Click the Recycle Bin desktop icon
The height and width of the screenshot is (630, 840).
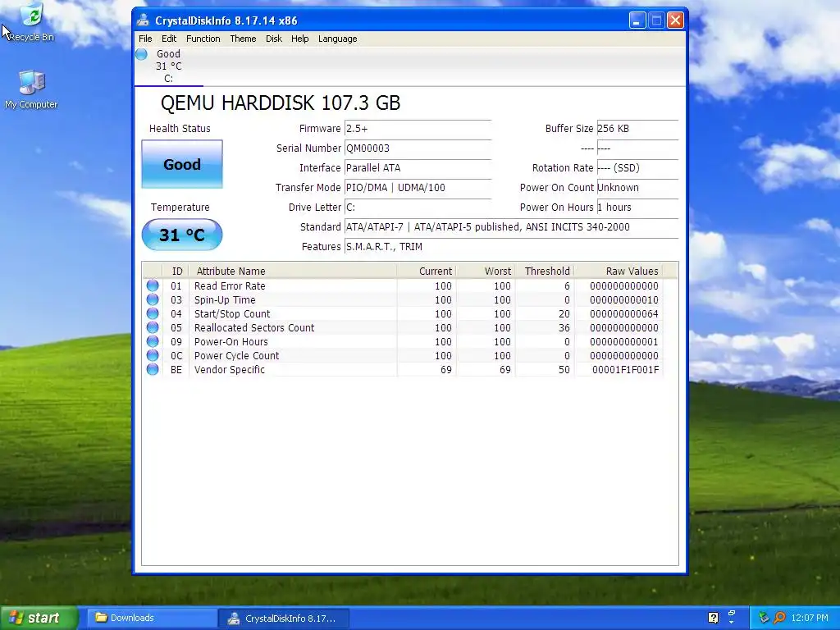(x=32, y=22)
